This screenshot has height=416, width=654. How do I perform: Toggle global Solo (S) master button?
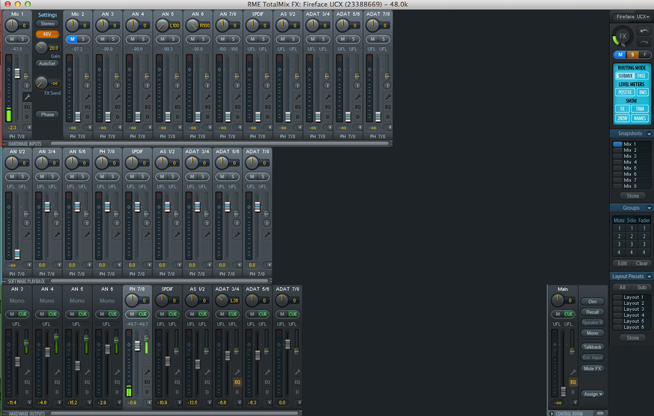(x=632, y=54)
